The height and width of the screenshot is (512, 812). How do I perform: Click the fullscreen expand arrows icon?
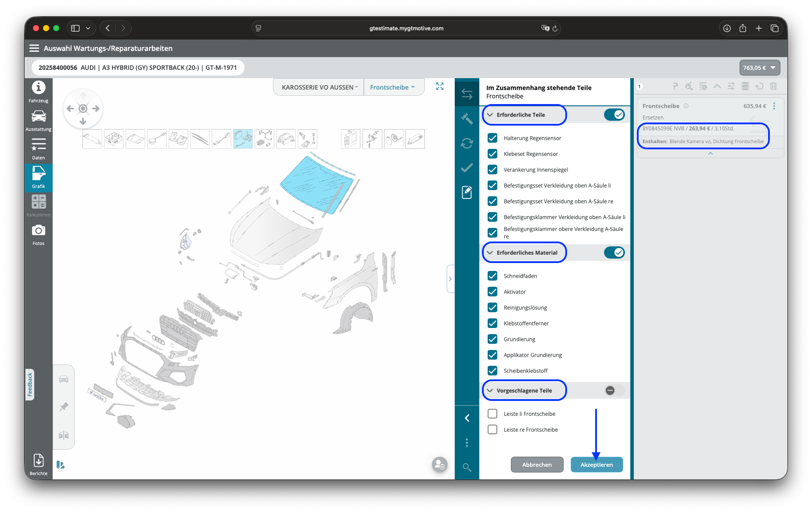tap(440, 87)
